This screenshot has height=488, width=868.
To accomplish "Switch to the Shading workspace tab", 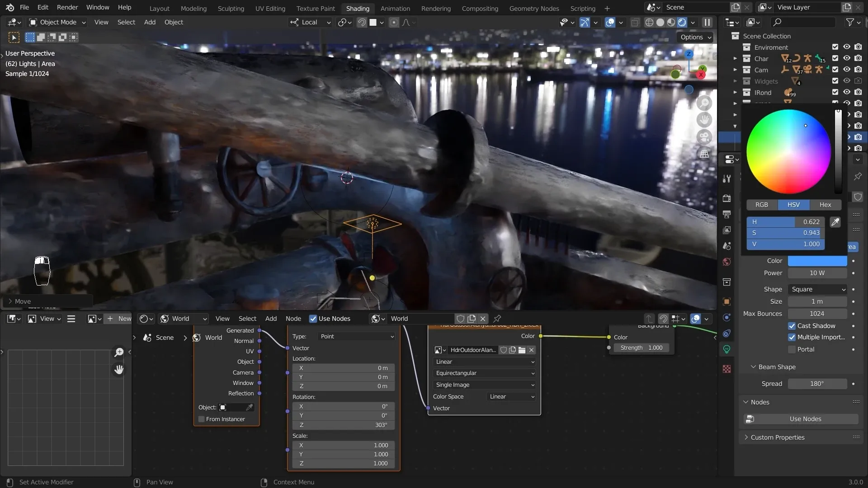I will click(x=358, y=8).
